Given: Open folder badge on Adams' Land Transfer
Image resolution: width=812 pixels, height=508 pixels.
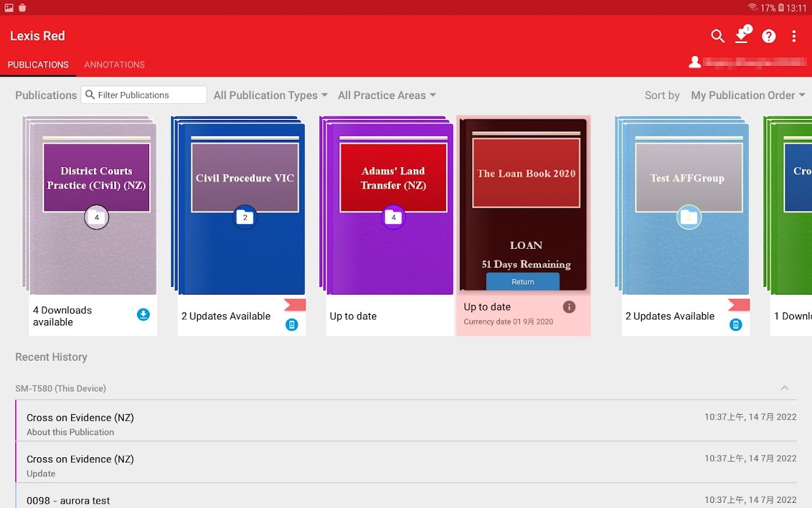Looking at the screenshot, I should 393,217.
